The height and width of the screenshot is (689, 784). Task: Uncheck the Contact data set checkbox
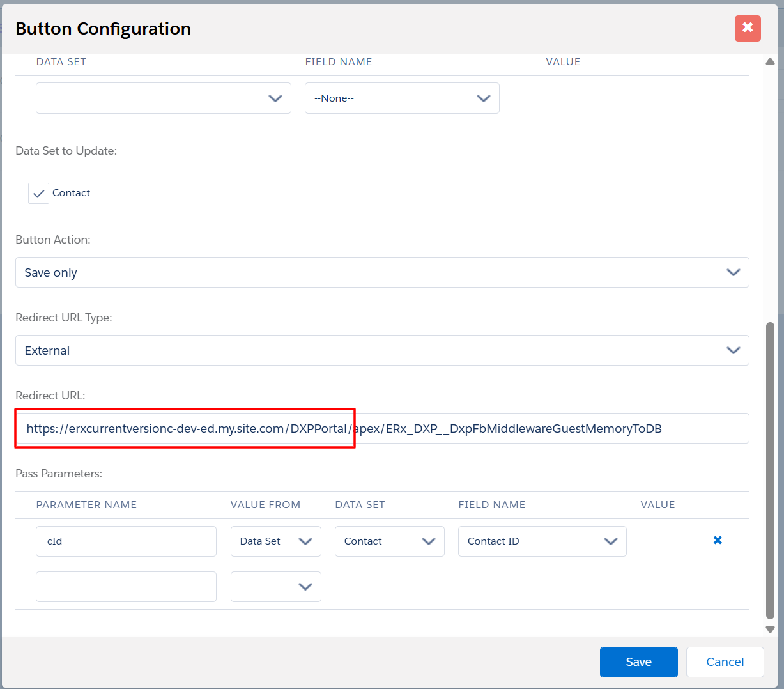(38, 193)
